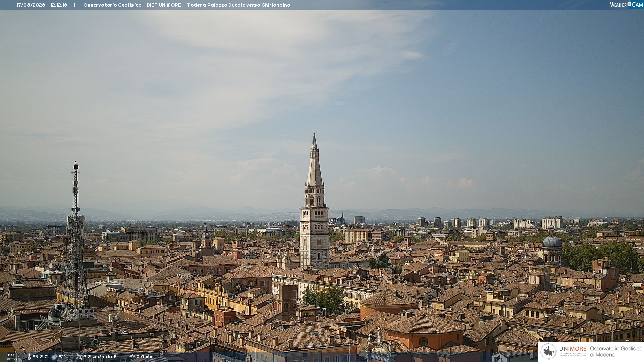The height and width of the screenshot is (362, 644).
Task: Click the timestamp 17/08/2026 - 12:12:16
Action: point(42,5)
